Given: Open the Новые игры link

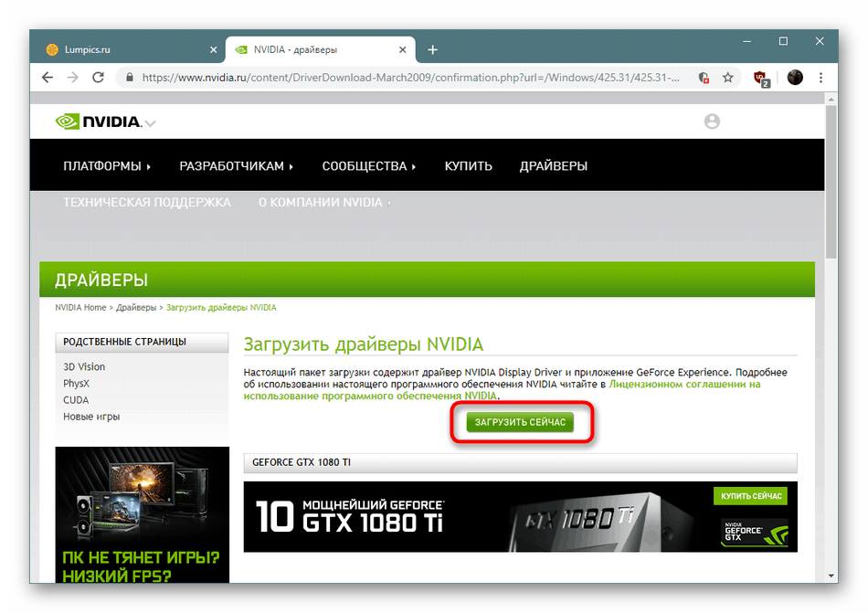Looking at the screenshot, I should 91,417.
